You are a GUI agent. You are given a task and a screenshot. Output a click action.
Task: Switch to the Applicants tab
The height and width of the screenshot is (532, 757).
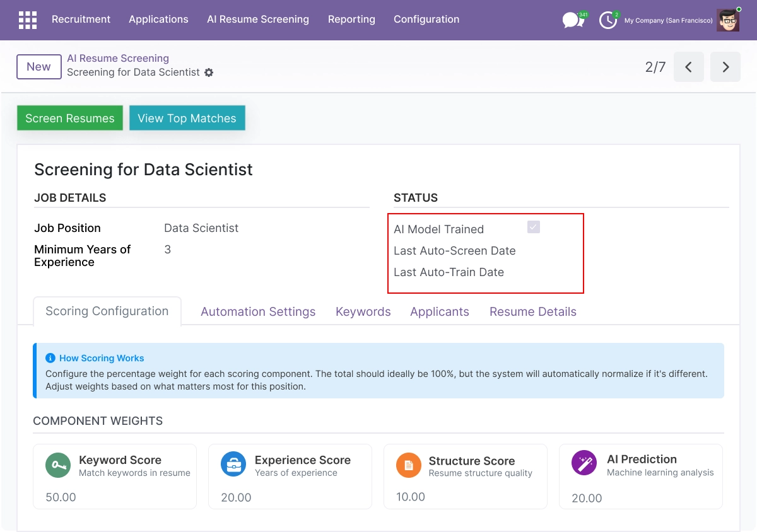(x=440, y=311)
